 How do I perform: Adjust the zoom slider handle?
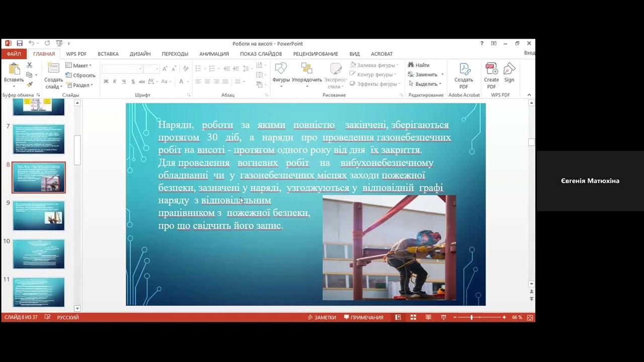coord(471,317)
